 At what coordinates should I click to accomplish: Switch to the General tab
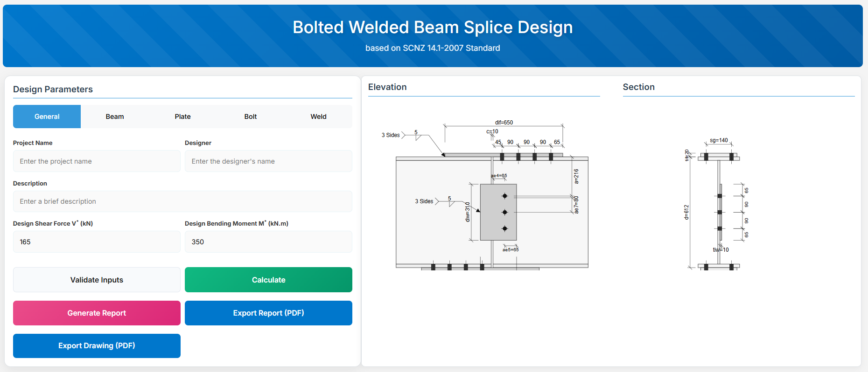point(47,117)
